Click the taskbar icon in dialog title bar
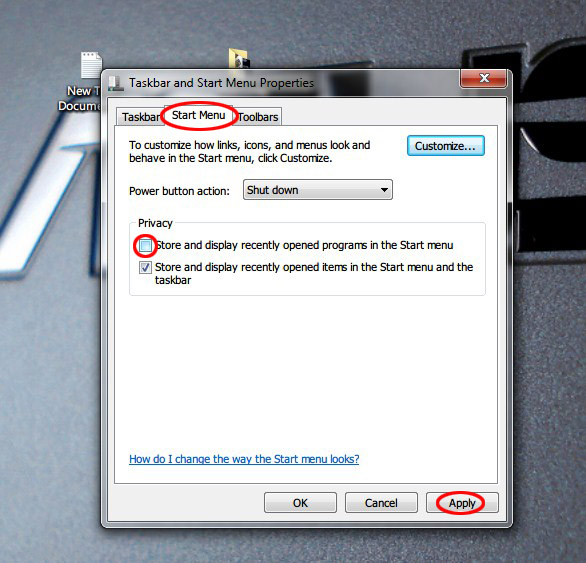The image size is (586, 563). point(116,83)
